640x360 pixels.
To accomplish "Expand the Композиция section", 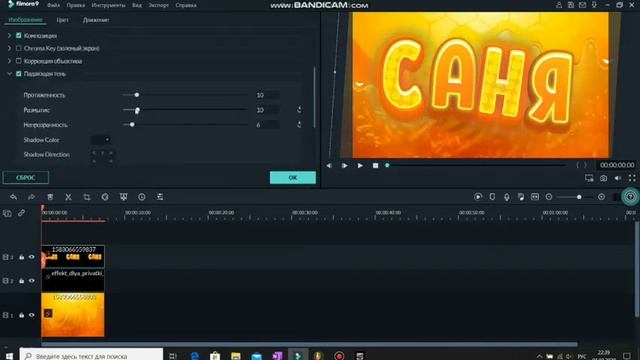I will coord(9,36).
